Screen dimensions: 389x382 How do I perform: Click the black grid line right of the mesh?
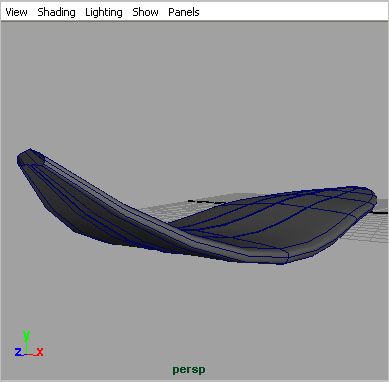pos(381,212)
